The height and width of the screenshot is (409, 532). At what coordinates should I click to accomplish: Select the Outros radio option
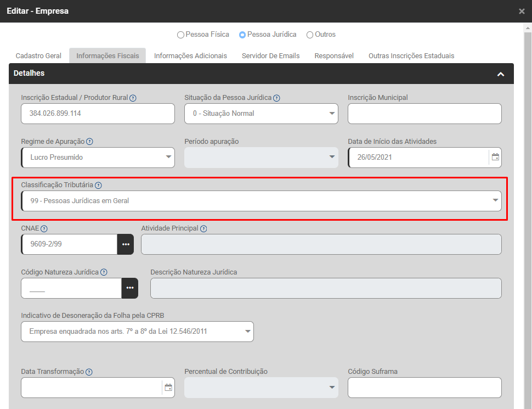point(310,35)
